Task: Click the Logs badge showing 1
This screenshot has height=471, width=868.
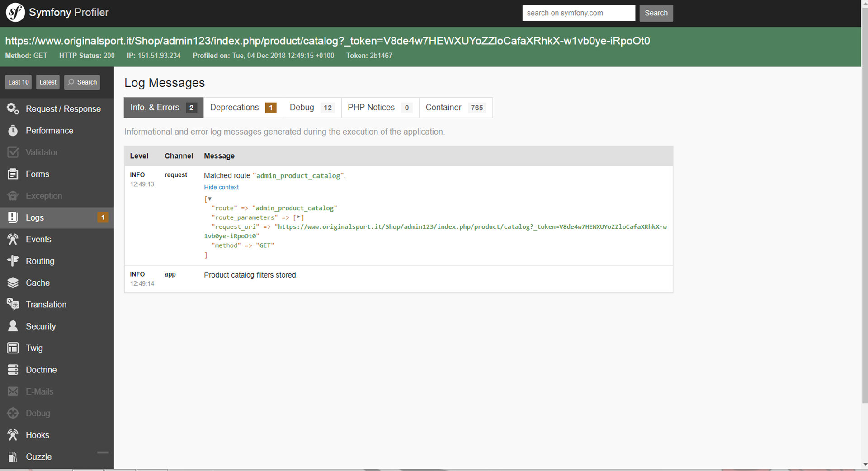Action: click(103, 217)
